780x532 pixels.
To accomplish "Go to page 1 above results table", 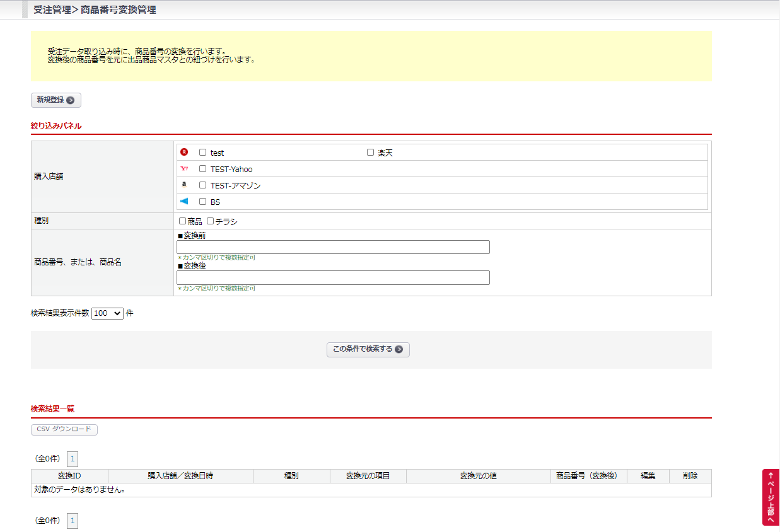I will 73,459.
